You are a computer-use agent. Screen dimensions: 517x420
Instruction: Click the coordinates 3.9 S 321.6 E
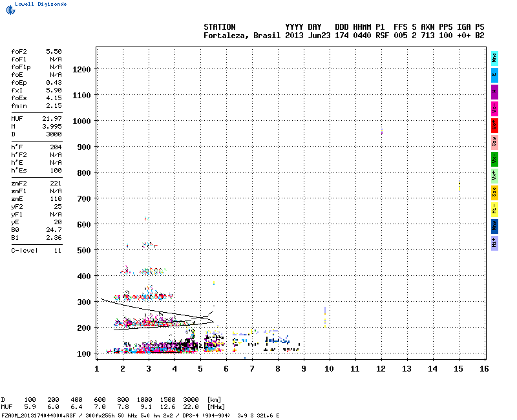click(x=258, y=415)
